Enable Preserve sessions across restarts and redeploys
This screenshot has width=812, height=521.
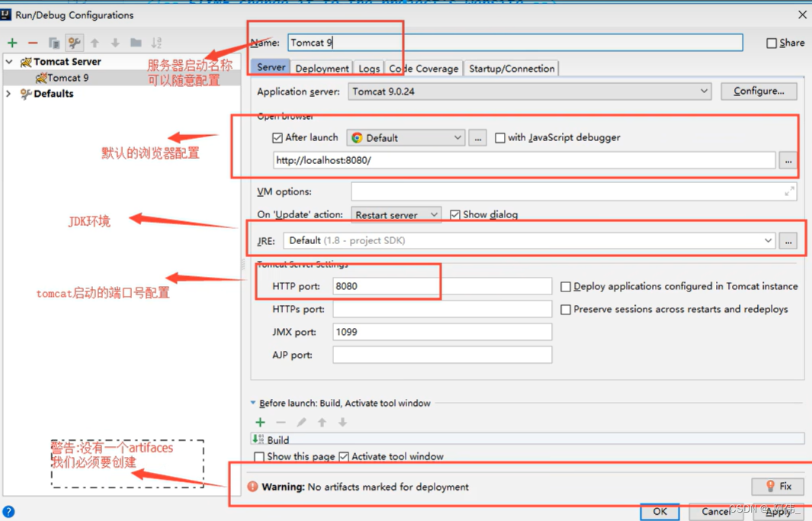566,309
